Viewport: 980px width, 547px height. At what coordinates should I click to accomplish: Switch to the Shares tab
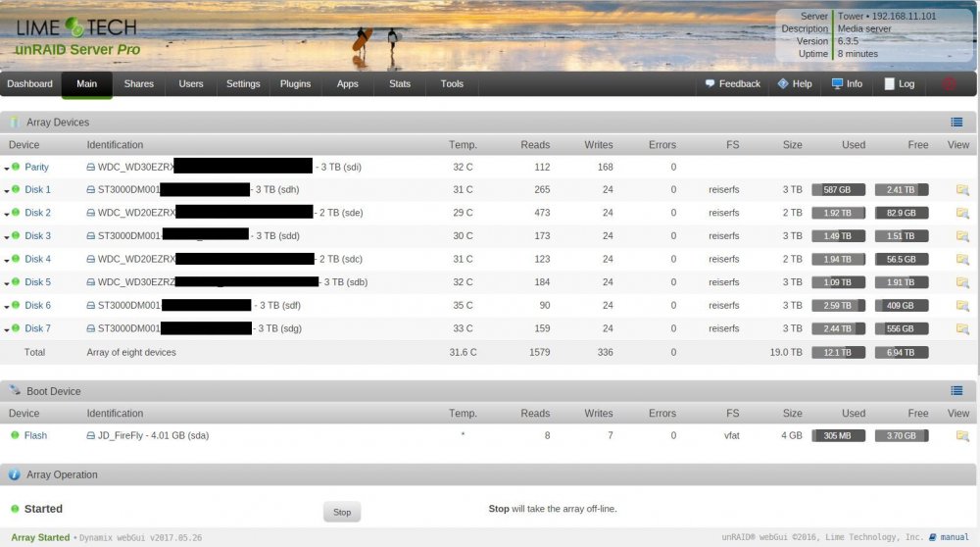pyautogui.click(x=139, y=83)
